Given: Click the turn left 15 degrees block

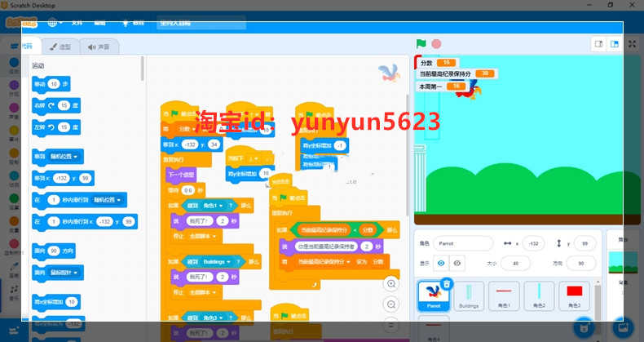Looking at the screenshot, I should [x=56, y=127].
